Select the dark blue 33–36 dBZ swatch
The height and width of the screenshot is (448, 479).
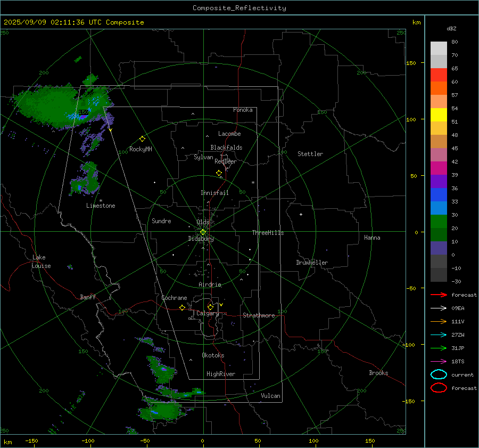click(439, 194)
